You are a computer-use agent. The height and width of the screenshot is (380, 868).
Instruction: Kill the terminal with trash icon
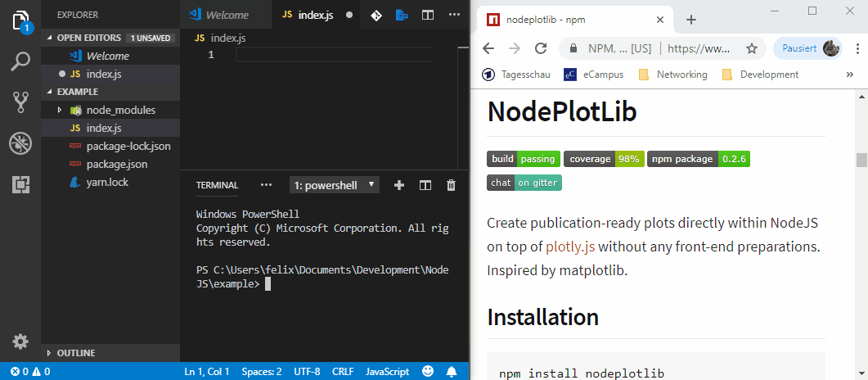(x=451, y=185)
